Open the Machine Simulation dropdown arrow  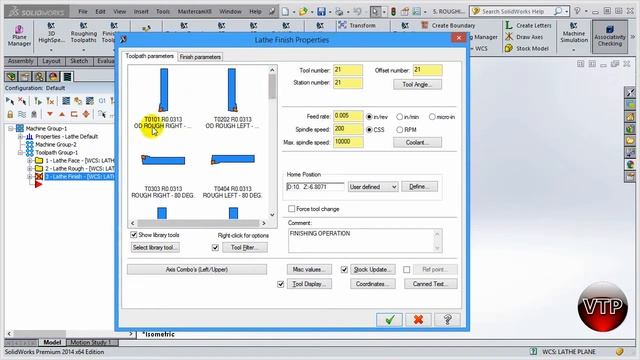click(573, 50)
